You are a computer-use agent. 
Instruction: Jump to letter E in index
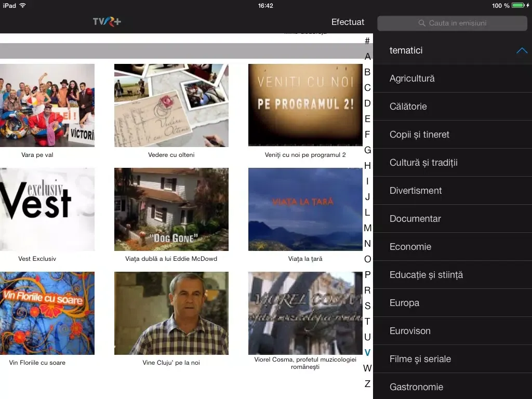[367, 119]
